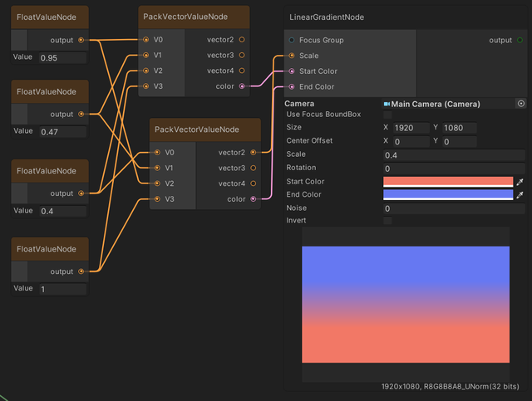This screenshot has height=401, width=532.
Task: Click the End Color eyedropper icon
Action: click(520, 194)
